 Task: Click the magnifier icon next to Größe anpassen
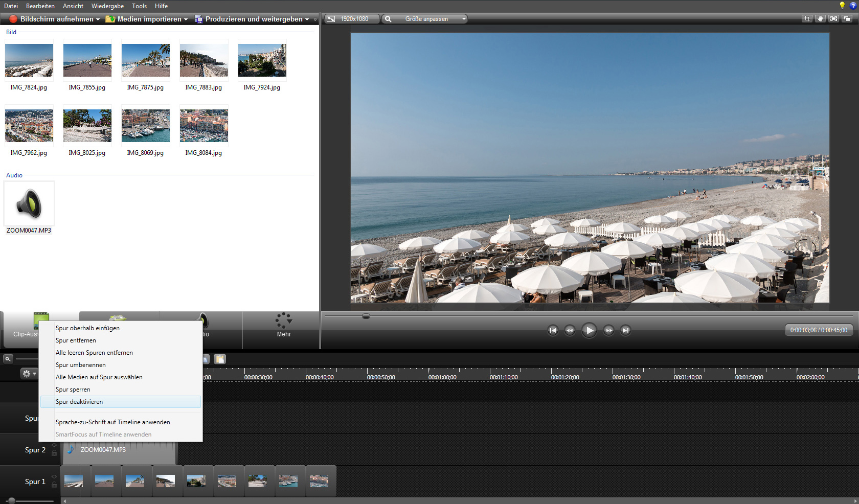[x=388, y=19]
